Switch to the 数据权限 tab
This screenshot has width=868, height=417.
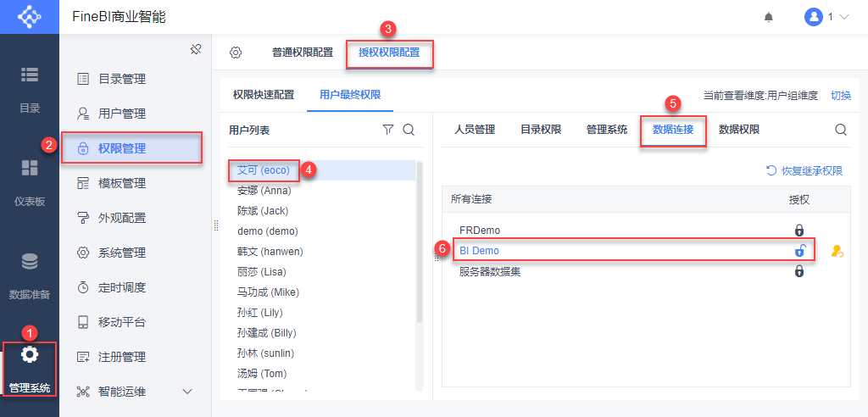[739, 130]
